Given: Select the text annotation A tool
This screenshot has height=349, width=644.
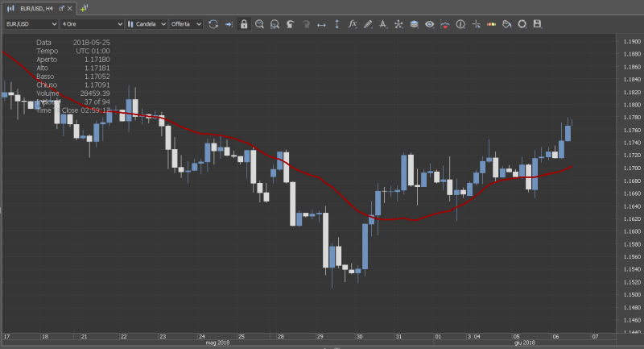Looking at the screenshot, I should (x=382, y=24).
